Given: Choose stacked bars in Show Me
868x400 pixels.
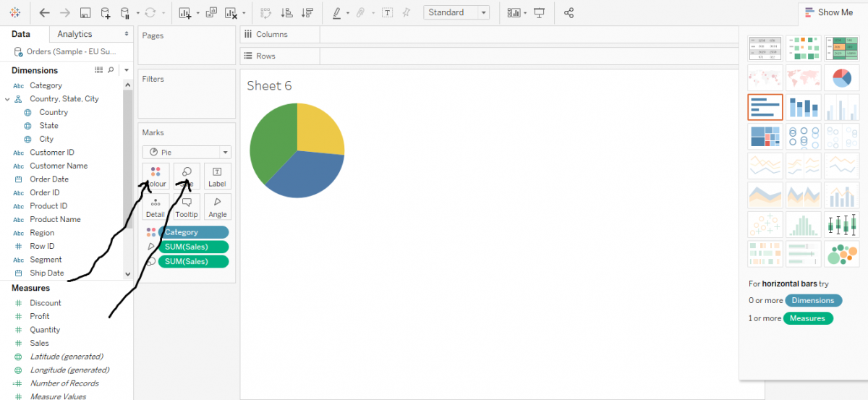Looking at the screenshot, I should [804, 106].
